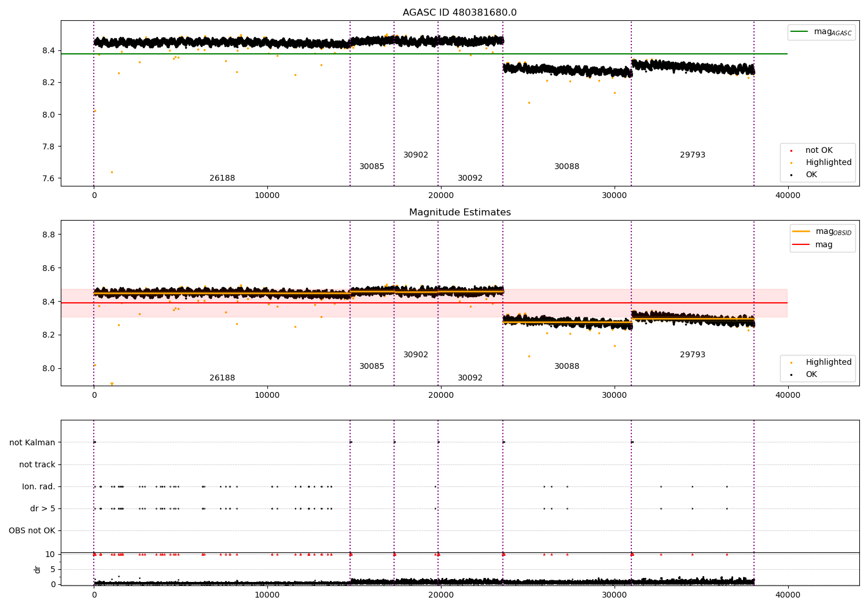Select the "not OK" legend entry
This screenshot has width=868, height=608.
click(x=819, y=151)
